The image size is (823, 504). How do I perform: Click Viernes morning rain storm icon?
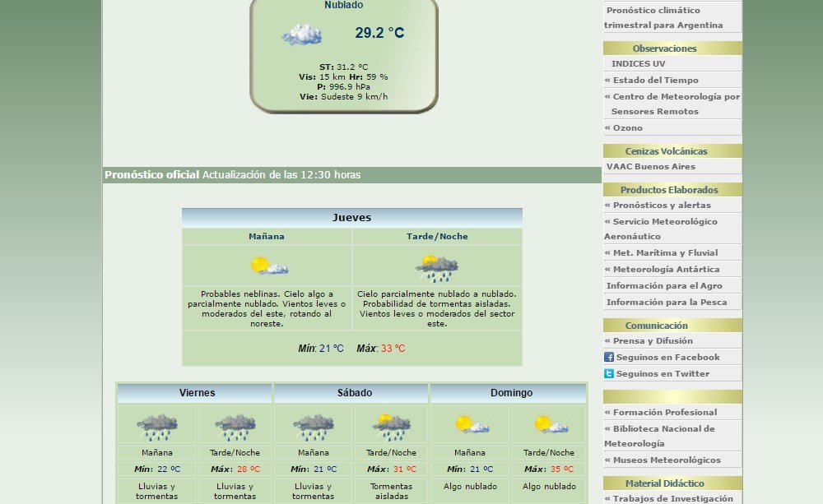point(156,426)
